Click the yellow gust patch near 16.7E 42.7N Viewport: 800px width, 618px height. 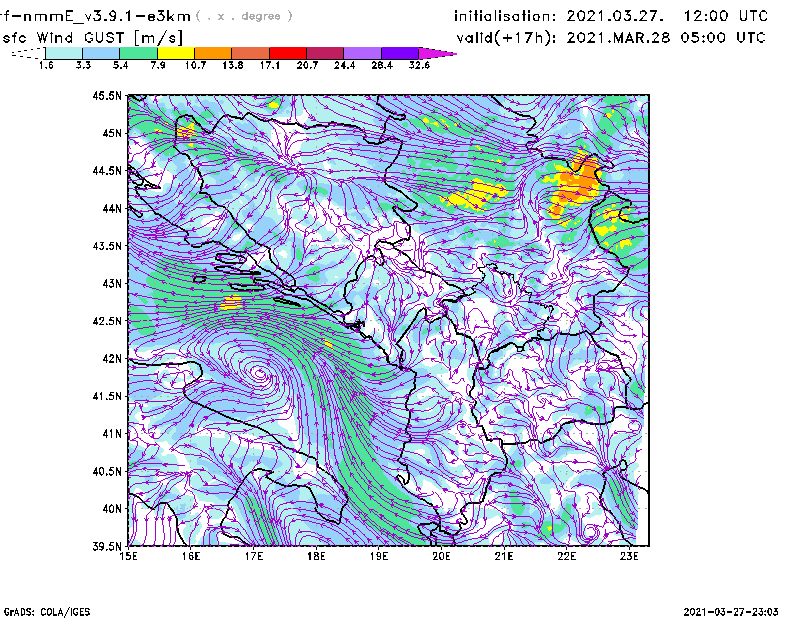tap(231, 303)
